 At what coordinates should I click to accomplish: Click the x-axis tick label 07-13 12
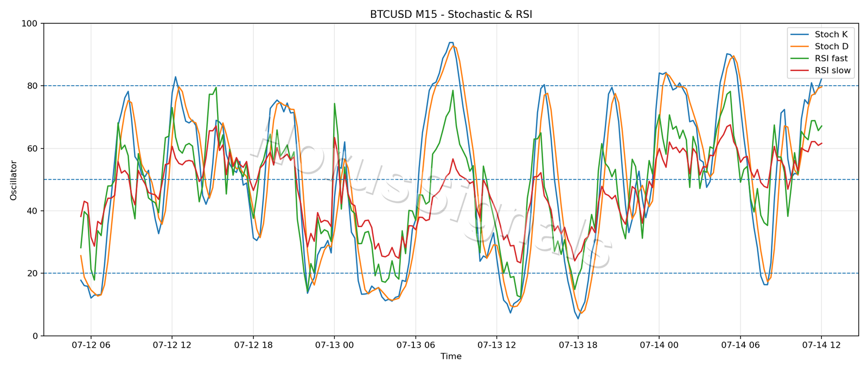496,345
